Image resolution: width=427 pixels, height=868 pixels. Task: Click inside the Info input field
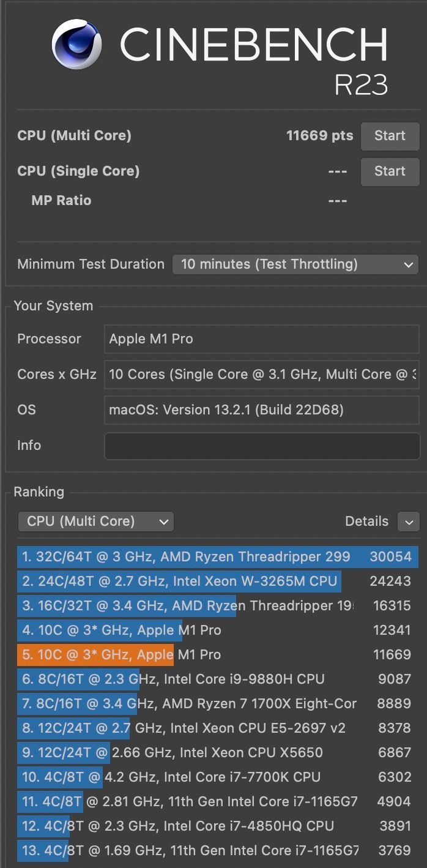tap(262, 446)
